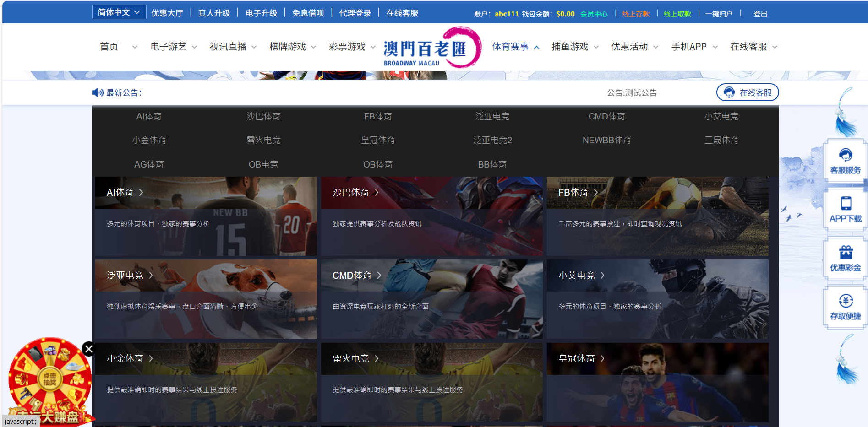Spin the 点击抽奖 lucky wheel

click(x=49, y=379)
